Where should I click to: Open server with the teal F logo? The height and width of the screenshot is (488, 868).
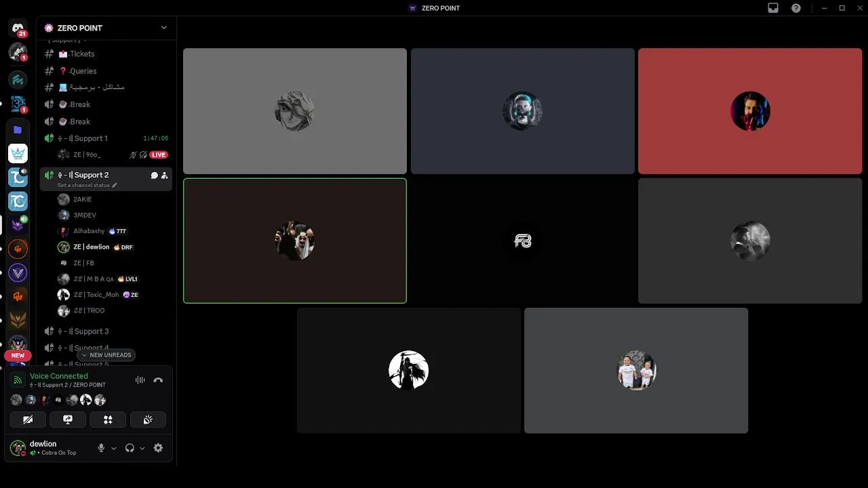18,80
